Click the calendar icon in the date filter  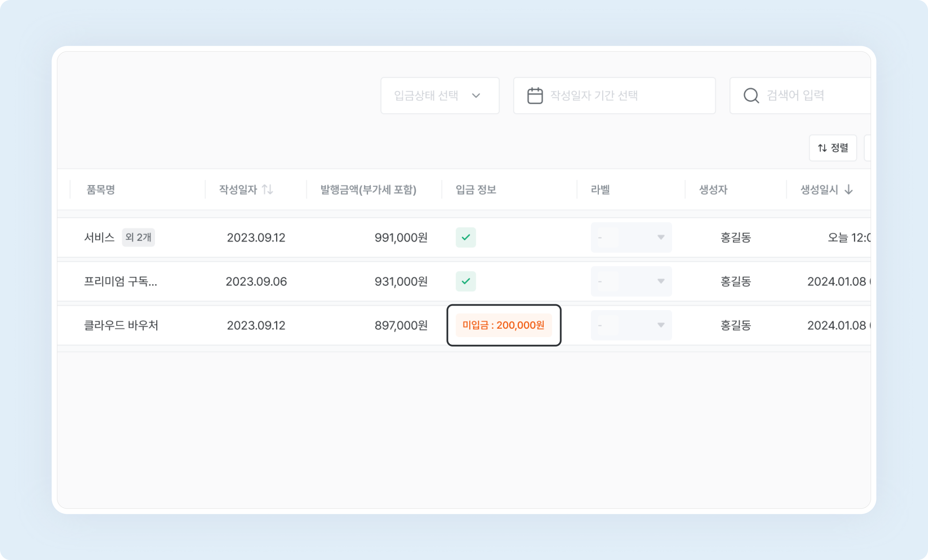point(535,96)
